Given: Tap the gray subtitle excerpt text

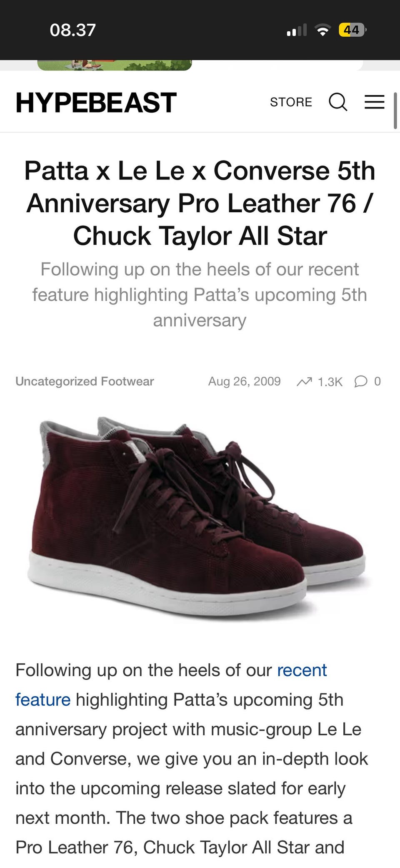Looking at the screenshot, I should point(200,295).
